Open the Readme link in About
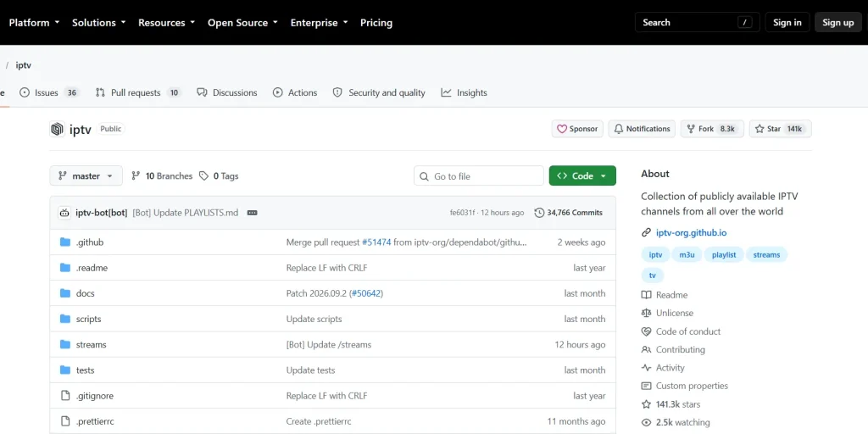The width and height of the screenshot is (868, 434). tap(665, 295)
